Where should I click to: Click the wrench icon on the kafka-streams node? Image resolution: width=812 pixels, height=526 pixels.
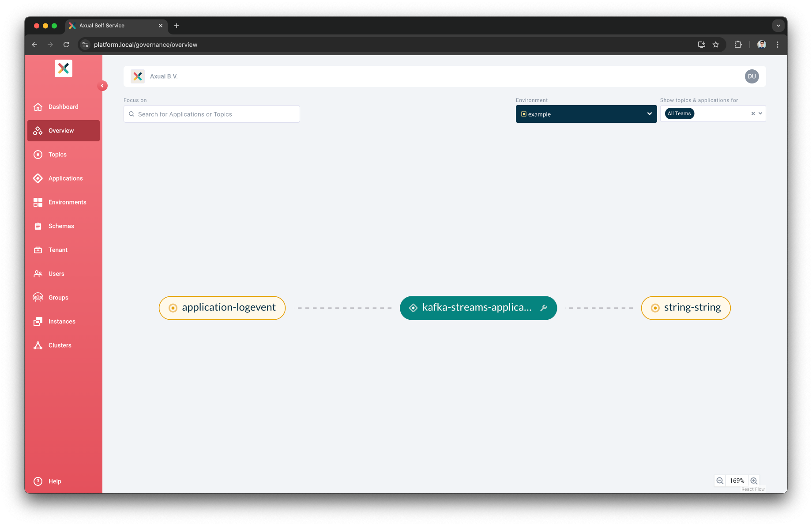click(544, 308)
